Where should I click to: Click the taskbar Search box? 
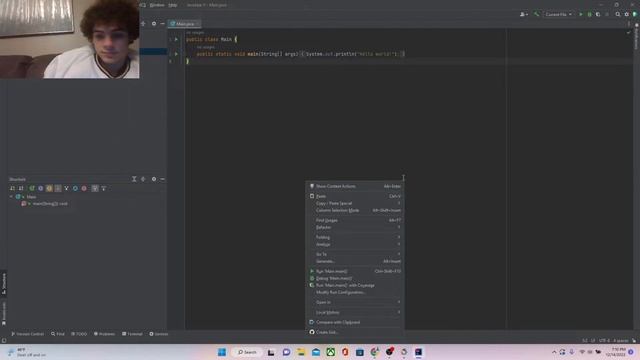[247, 352]
